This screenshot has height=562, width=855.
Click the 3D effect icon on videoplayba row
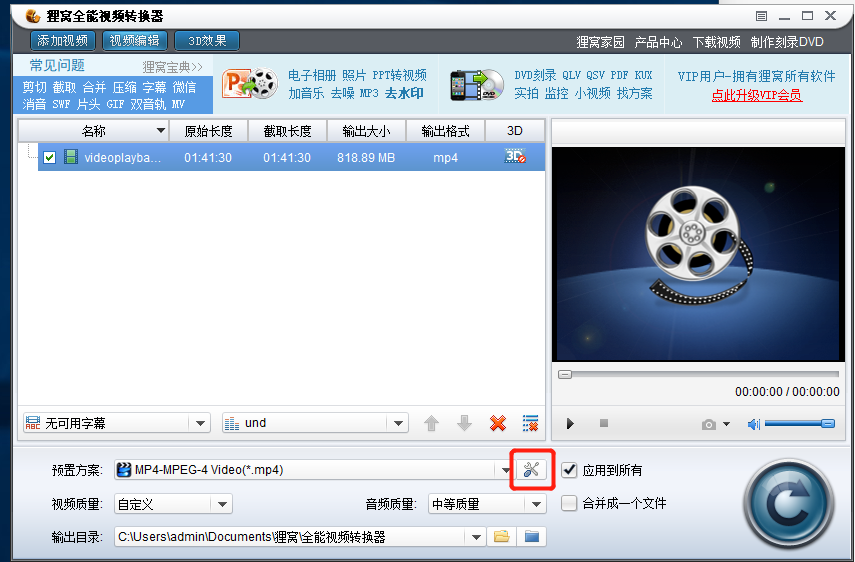tap(515, 156)
